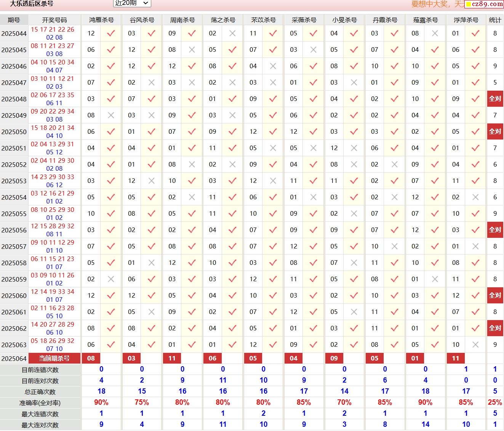Screen dimensions: 504x431
Task: Click the 准确率(全对率) row label
Action: [40, 403]
